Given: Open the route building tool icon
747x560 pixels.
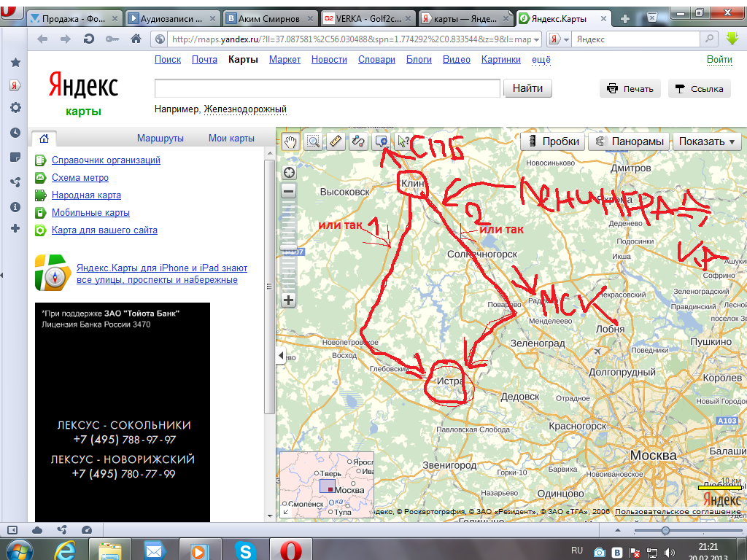Looking at the screenshot, I should (358, 141).
